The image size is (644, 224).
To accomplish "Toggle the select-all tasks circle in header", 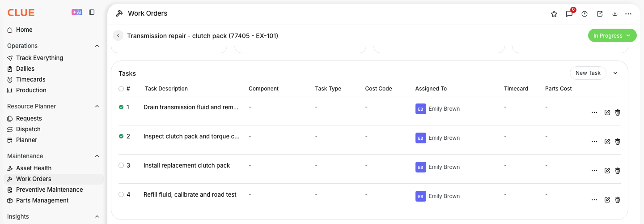I will click(x=121, y=89).
